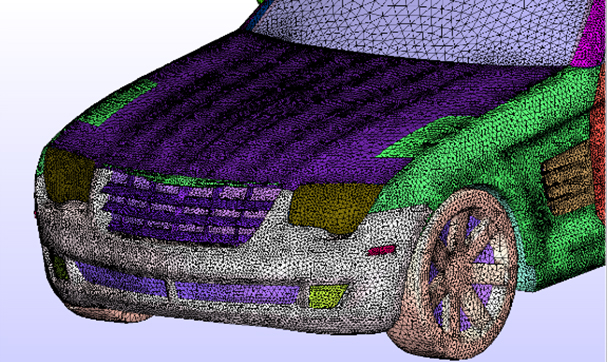This screenshot has height=362, width=608.
Task: Pick the center lower purple air intake
Action: tap(237, 293)
